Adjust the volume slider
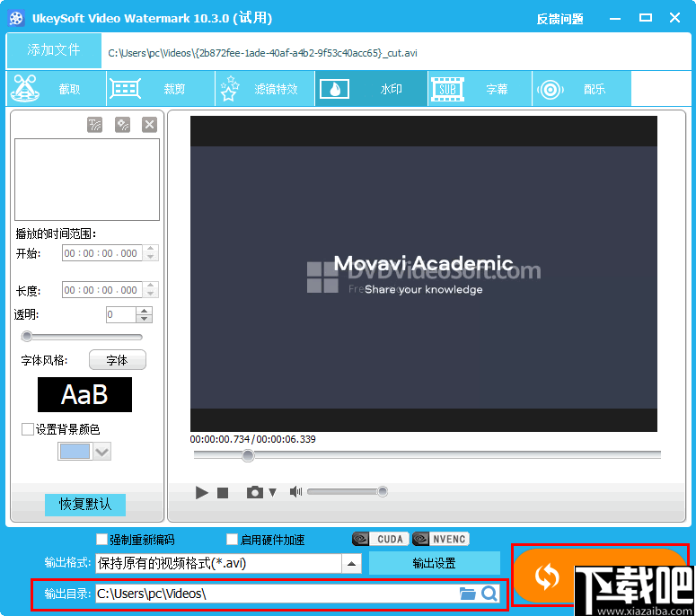Viewport: 696px width, 616px height. 348,491
